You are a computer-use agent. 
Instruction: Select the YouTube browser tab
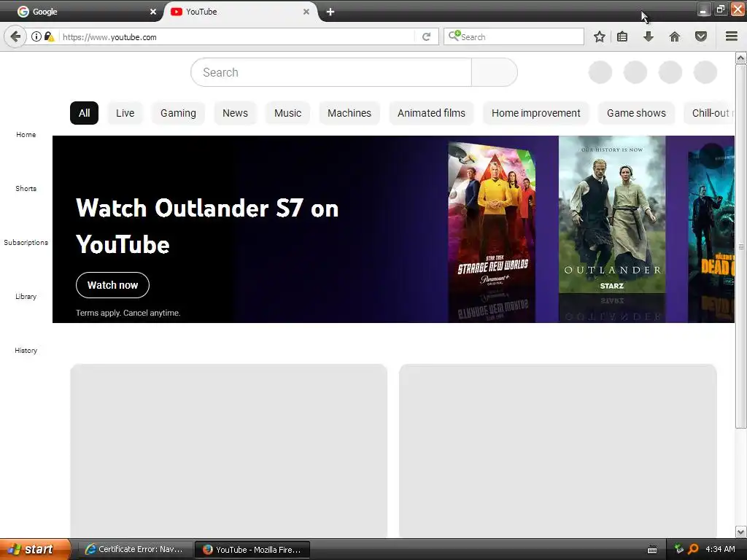239,12
